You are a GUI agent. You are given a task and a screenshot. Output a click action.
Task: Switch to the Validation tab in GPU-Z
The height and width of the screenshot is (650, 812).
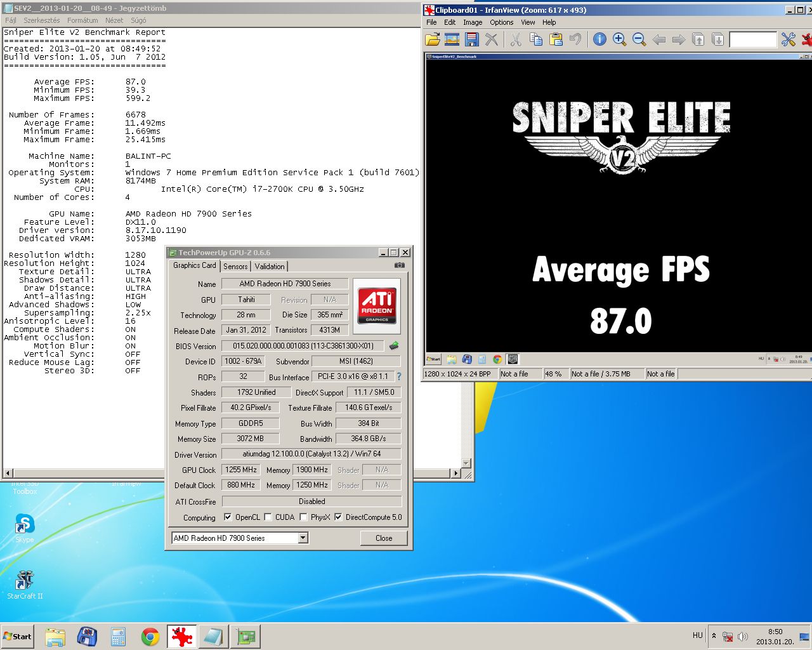pyautogui.click(x=270, y=267)
